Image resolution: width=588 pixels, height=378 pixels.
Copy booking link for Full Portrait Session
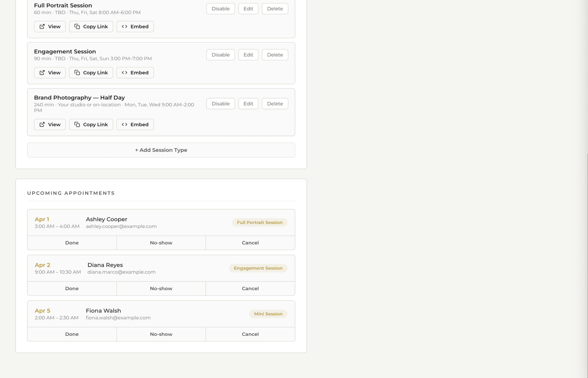[91, 26]
